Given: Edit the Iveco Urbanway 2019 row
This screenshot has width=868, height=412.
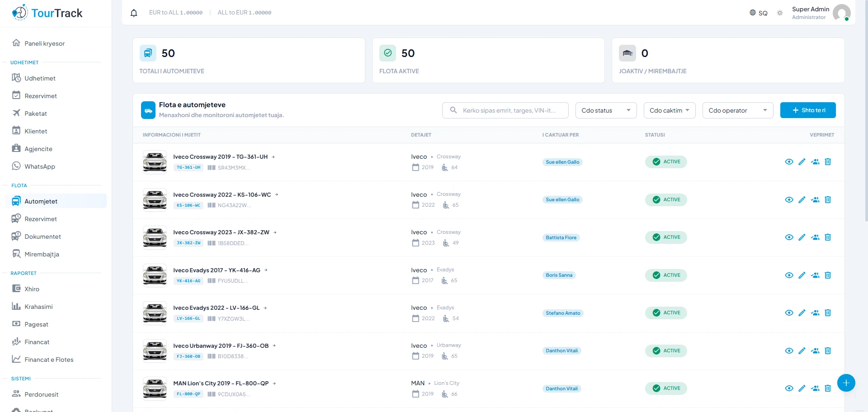Looking at the screenshot, I should coord(802,351).
